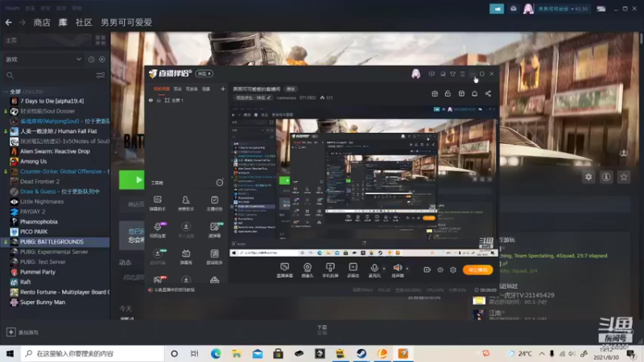Open Steam announcements teal megaphone icon
The image size is (644, 362).
coord(497,9)
